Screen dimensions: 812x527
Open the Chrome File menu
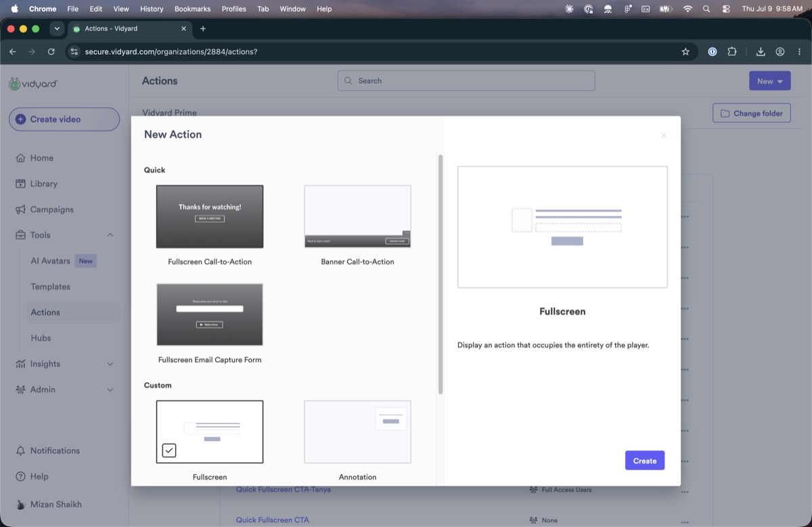73,9
